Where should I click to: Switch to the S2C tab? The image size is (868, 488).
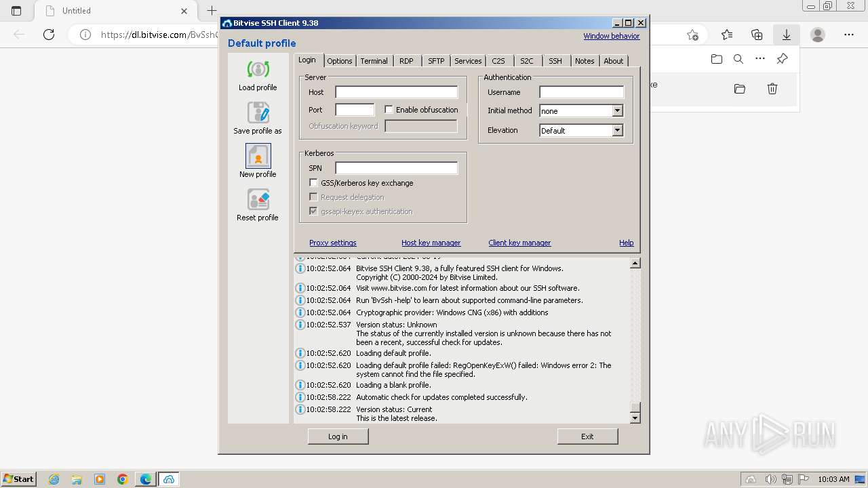click(527, 61)
